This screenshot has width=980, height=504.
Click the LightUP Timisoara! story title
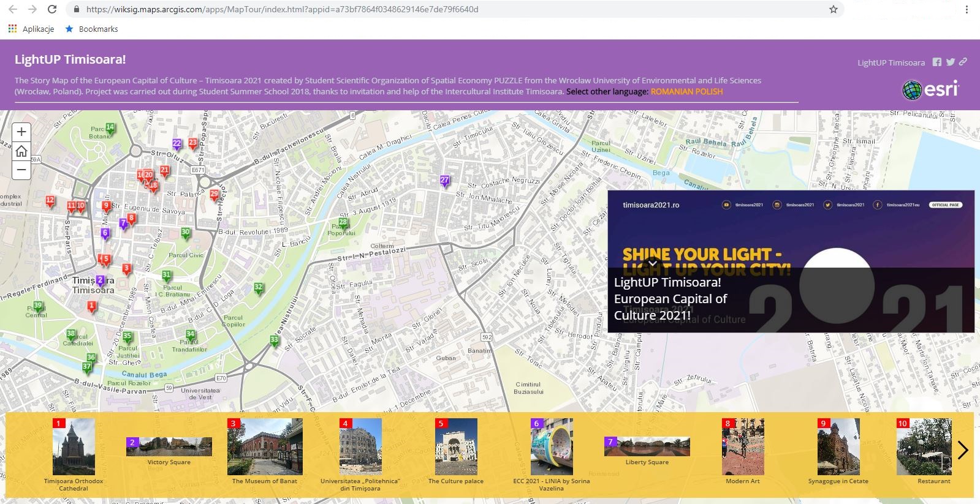click(x=70, y=59)
